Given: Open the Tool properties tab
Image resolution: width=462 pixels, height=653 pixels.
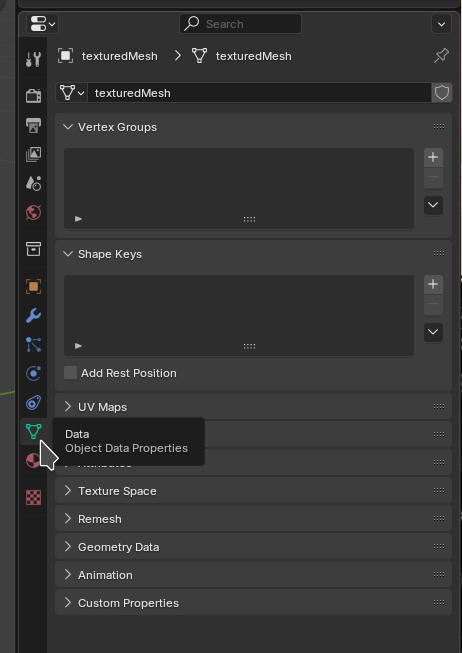Looking at the screenshot, I should point(33,60).
